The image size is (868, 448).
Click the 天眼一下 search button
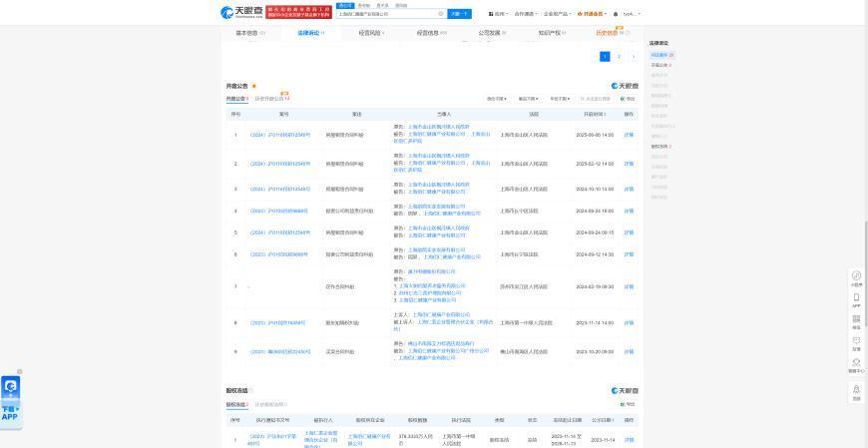tap(460, 14)
